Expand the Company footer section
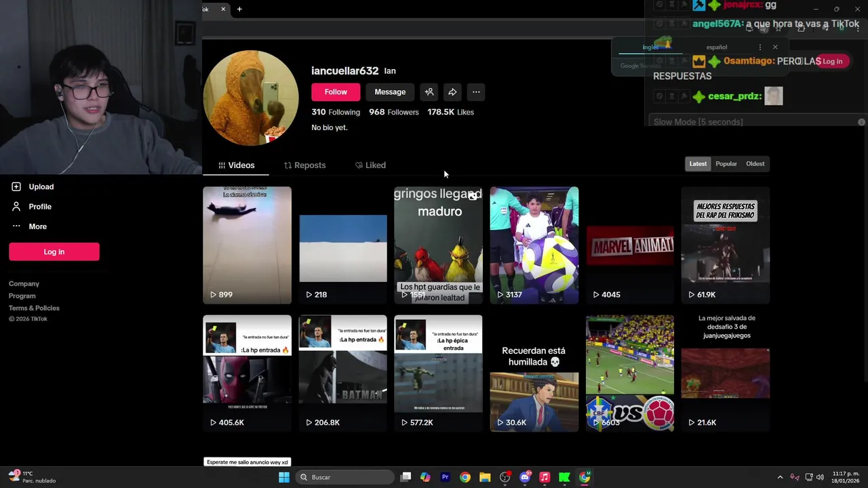 click(x=24, y=284)
